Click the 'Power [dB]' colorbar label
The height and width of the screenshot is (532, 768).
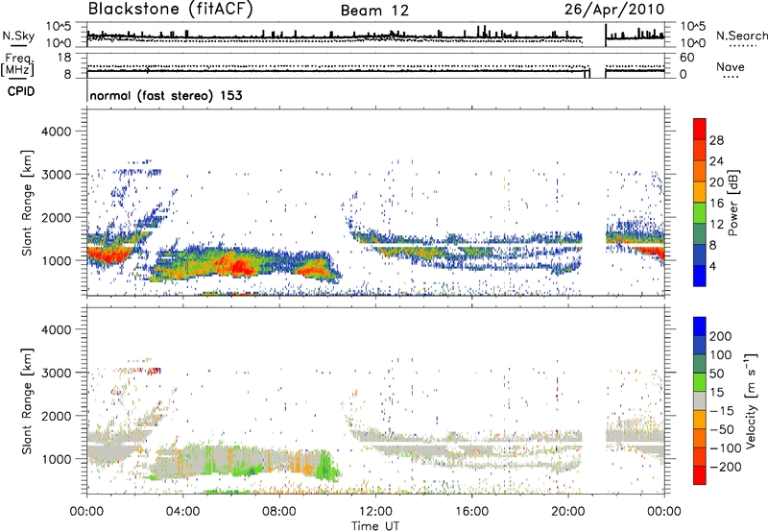pos(733,203)
